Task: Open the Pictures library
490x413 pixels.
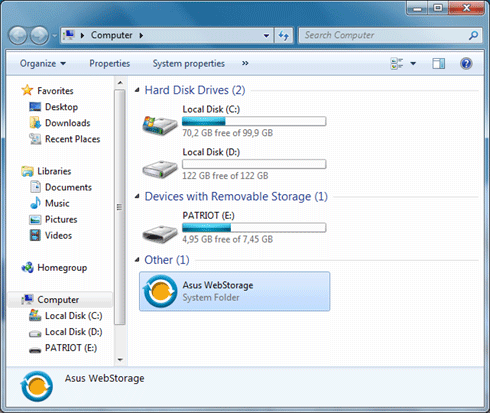Action: point(61,219)
